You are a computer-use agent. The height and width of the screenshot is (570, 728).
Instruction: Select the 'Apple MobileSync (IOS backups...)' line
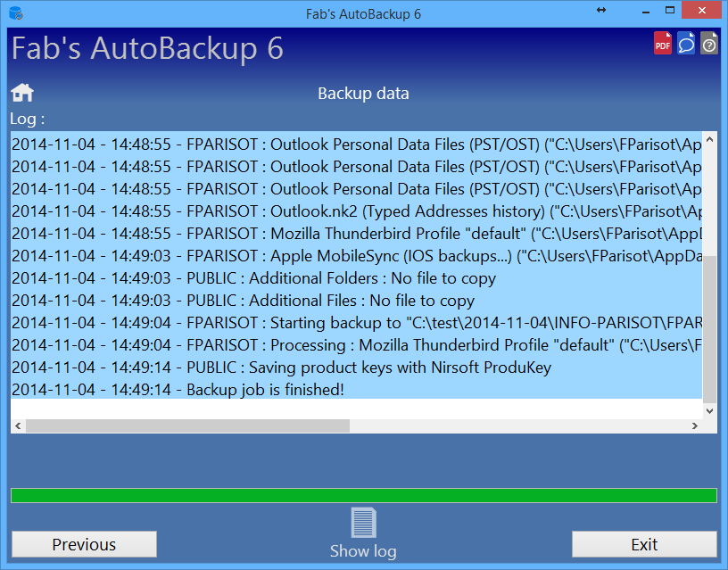357,256
